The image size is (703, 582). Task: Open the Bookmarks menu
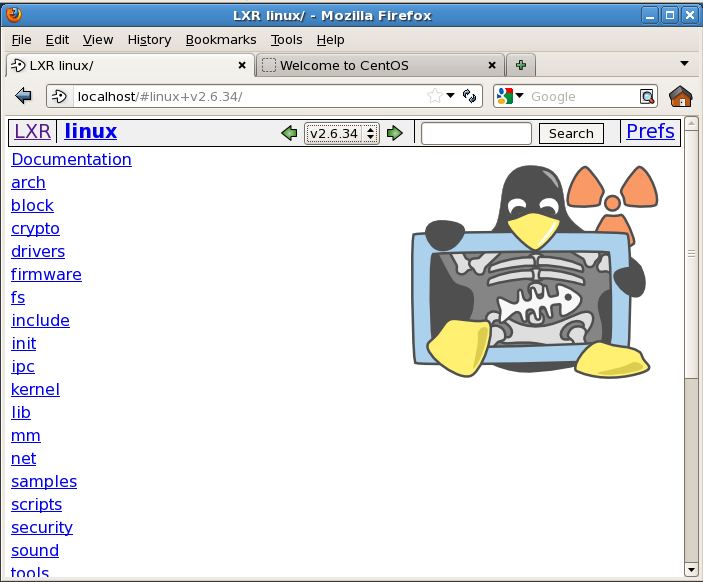coord(221,40)
